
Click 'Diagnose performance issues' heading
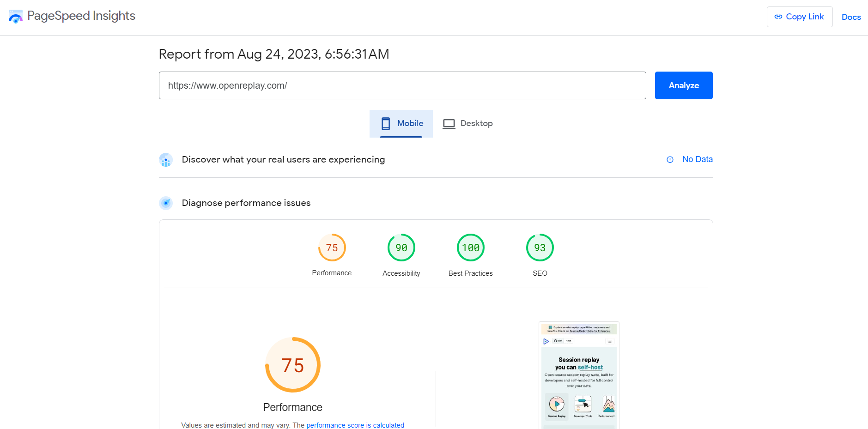(x=246, y=203)
